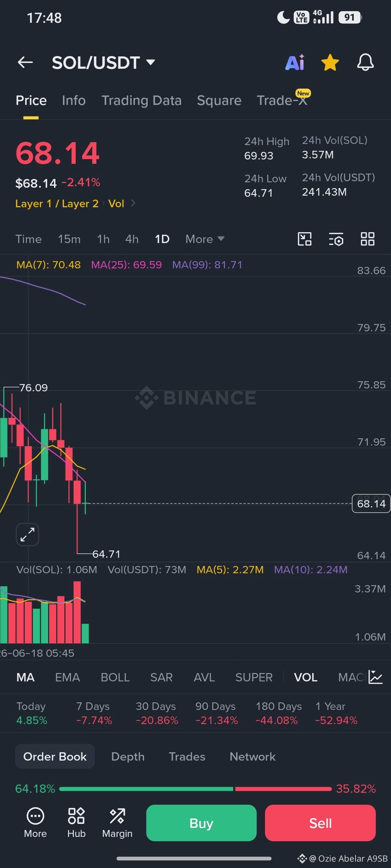Tap the 4G signal strength icon
The height and width of the screenshot is (868, 391).
323,17
